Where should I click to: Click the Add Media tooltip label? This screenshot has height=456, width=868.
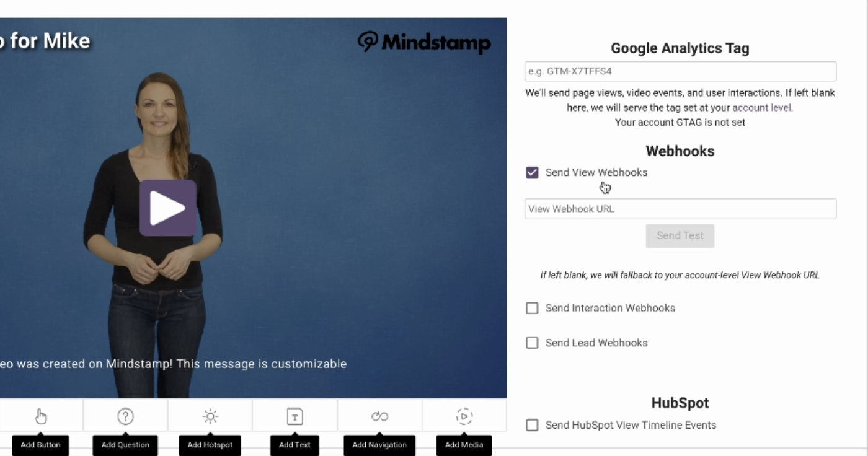coord(464,445)
